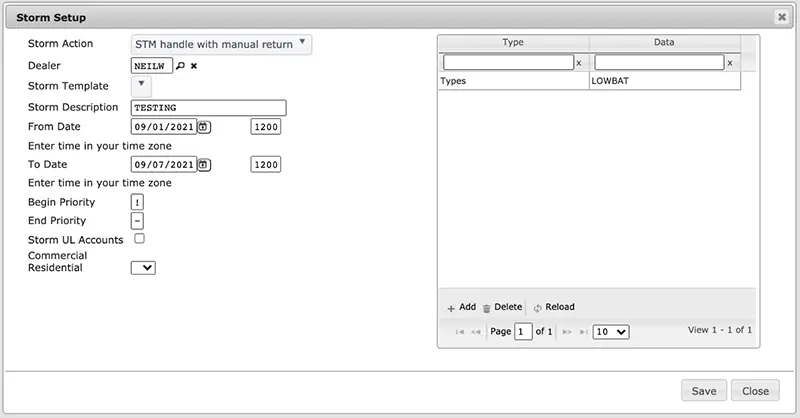Toggle the Storm UL Accounts checkbox

click(139, 238)
